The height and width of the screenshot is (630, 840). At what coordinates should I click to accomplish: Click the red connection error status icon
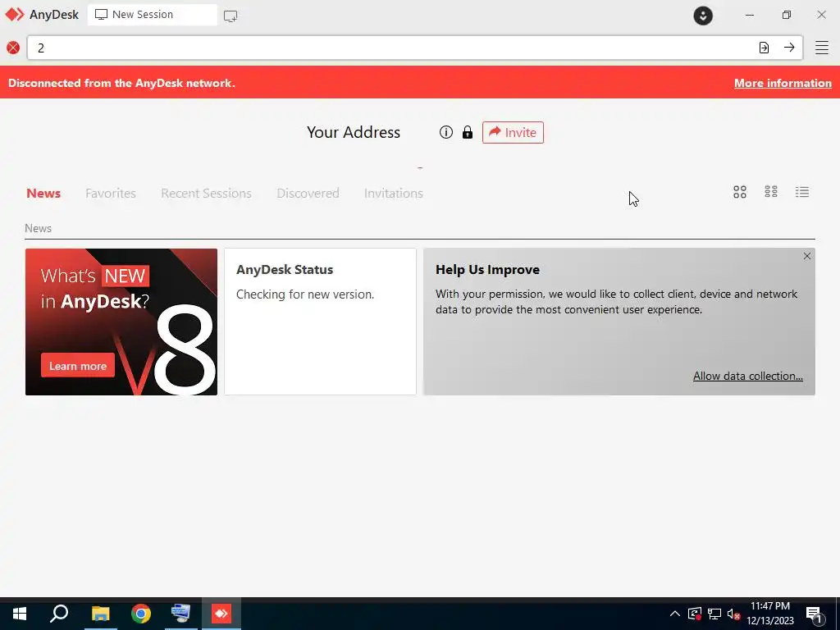coord(13,48)
